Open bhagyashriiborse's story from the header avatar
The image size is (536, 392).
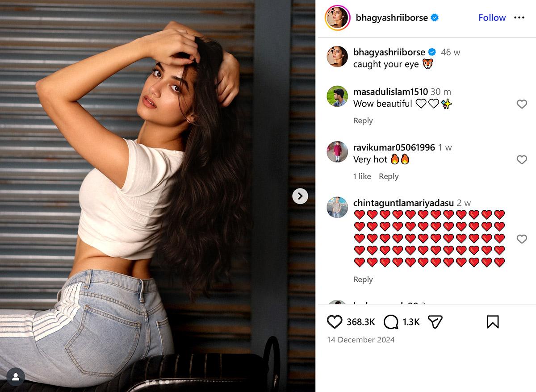[337, 18]
